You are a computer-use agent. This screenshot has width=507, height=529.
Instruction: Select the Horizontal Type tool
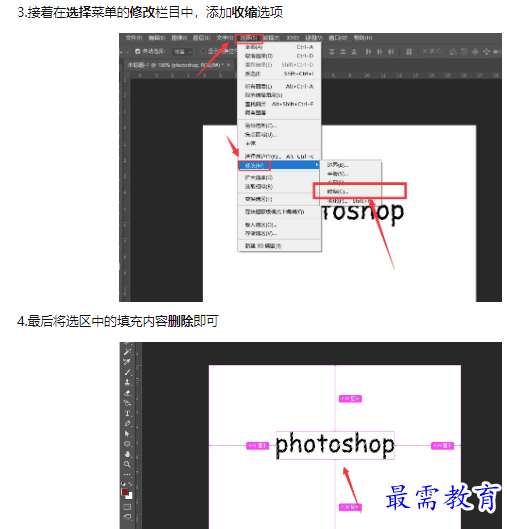(x=128, y=413)
